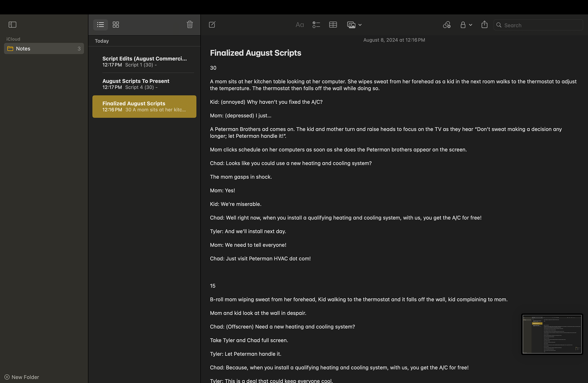
Task: Share the note with the share icon
Action: pyautogui.click(x=484, y=25)
